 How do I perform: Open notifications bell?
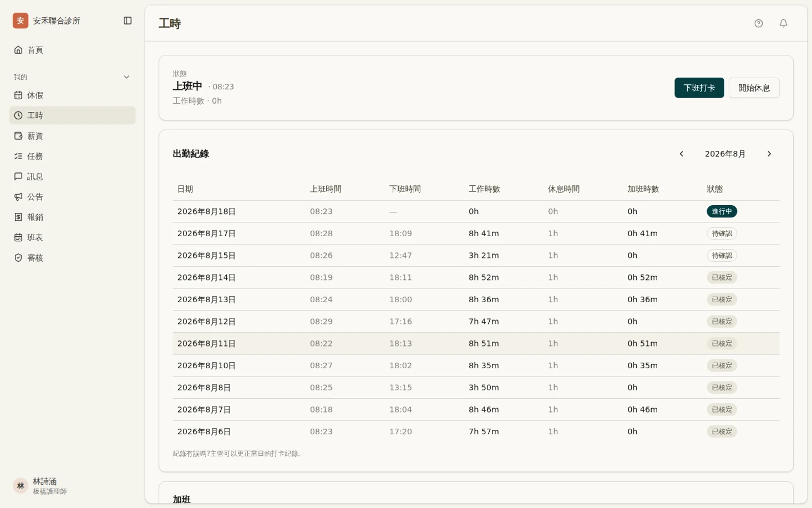coord(784,23)
